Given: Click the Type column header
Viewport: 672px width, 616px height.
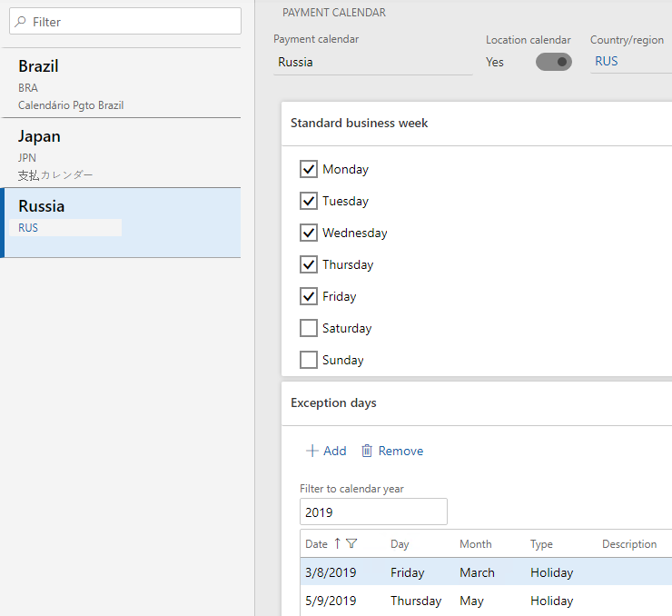Looking at the screenshot, I should pyautogui.click(x=542, y=544).
